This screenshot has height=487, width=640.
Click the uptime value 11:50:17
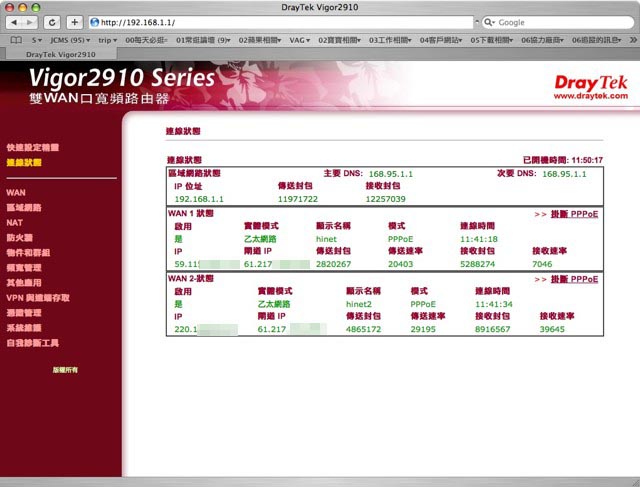click(587, 160)
